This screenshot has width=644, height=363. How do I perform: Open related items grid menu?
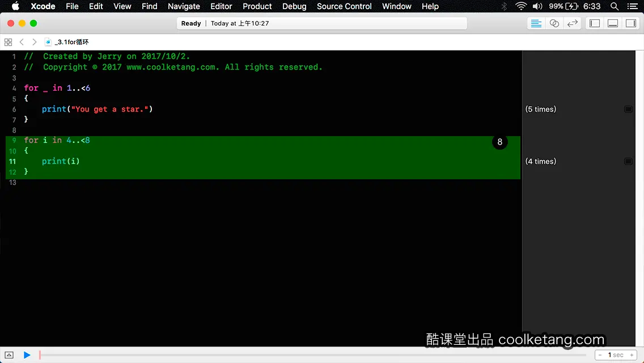click(8, 42)
